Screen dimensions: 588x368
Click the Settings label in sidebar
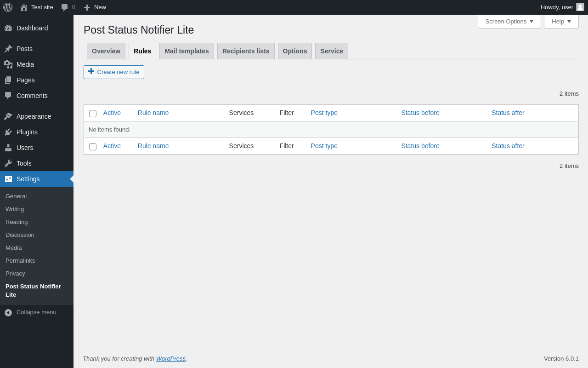pyautogui.click(x=28, y=179)
